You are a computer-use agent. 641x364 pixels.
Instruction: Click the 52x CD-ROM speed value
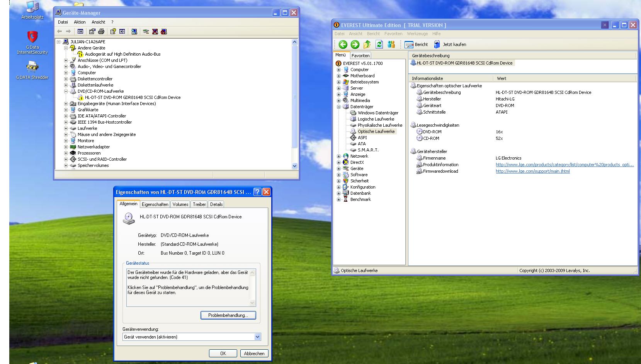pos(499,138)
